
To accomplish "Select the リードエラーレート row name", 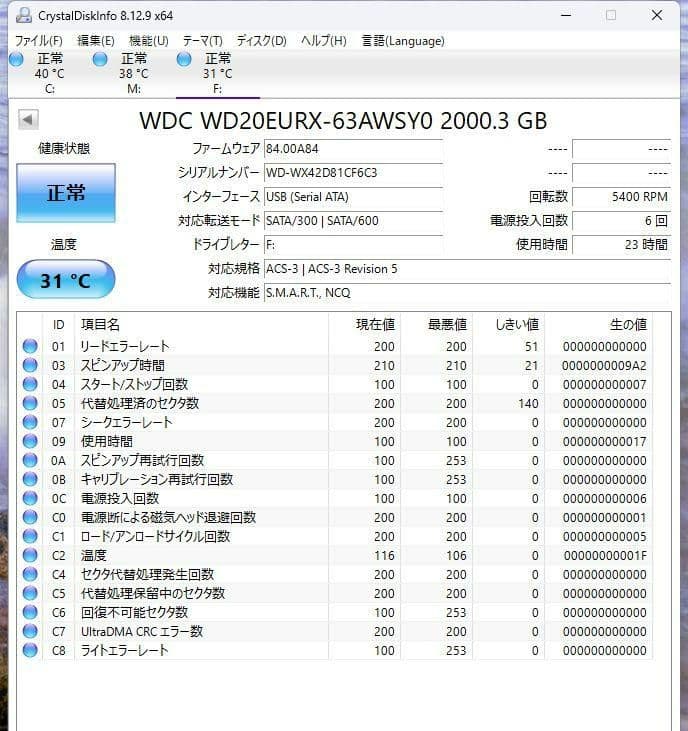I will click(x=125, y=346).
